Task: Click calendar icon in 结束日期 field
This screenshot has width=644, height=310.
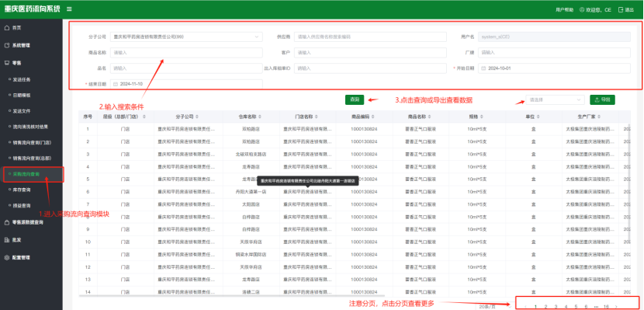Action: pos(116,84)
